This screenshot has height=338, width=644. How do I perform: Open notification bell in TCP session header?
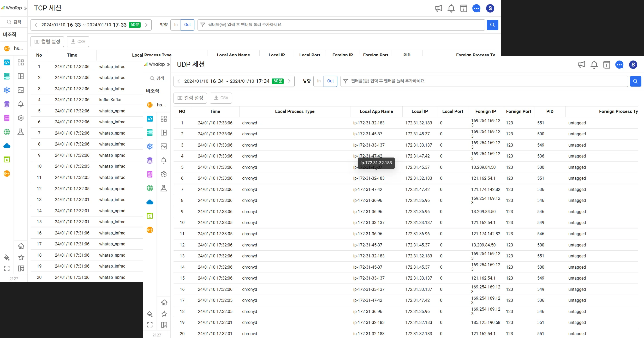[x=451, y=8]
